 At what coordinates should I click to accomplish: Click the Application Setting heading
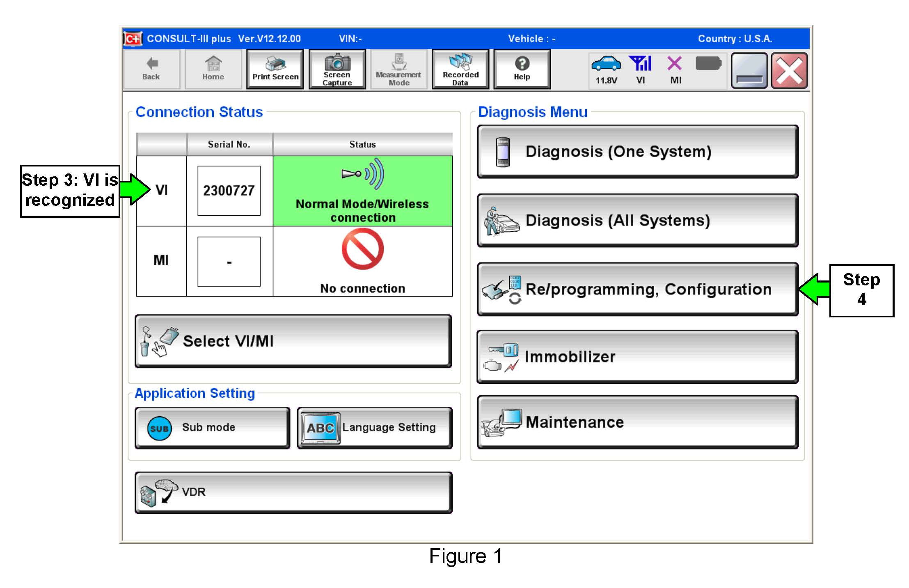pos(195,393)
